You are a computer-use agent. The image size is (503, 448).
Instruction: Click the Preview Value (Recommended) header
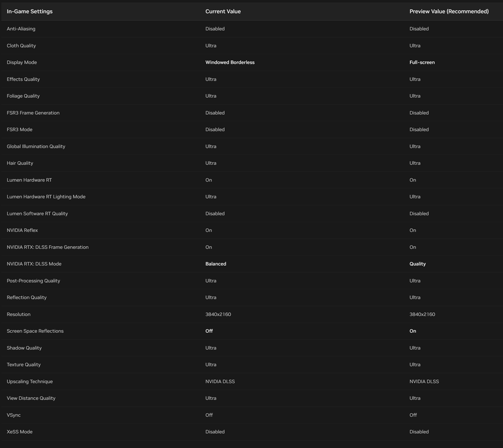(449, 11)
